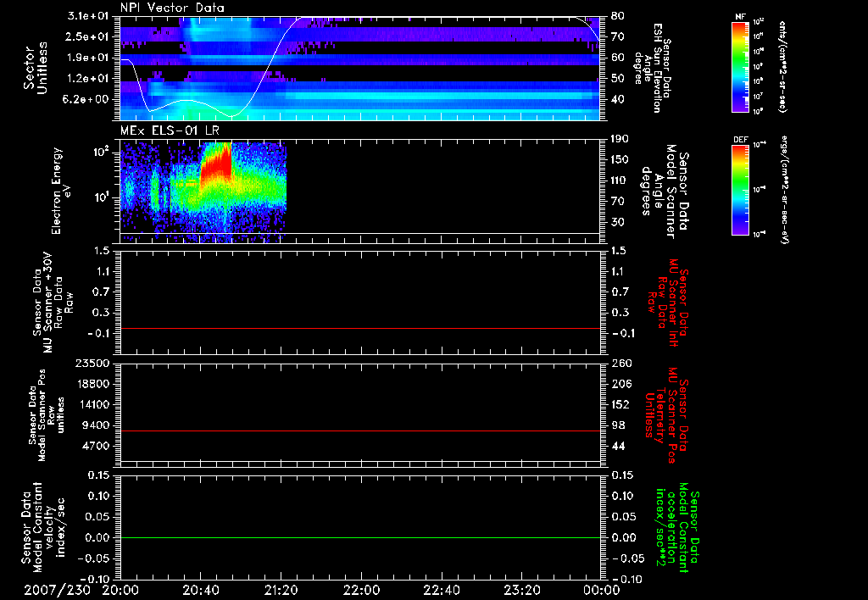Click the 20:00 time tick label
The height and width of the screenshot is (600, 868).
(x=120, y=590)
